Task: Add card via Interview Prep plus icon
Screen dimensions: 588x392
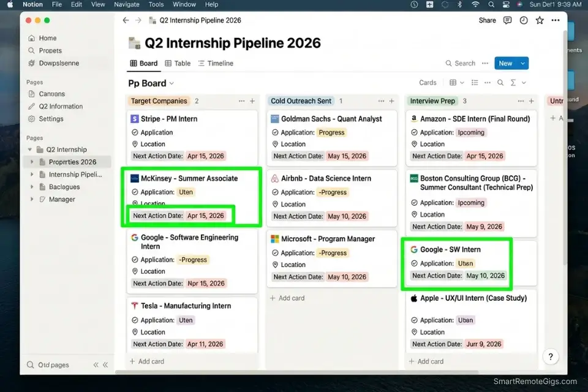Action: [x=532, y=101]
